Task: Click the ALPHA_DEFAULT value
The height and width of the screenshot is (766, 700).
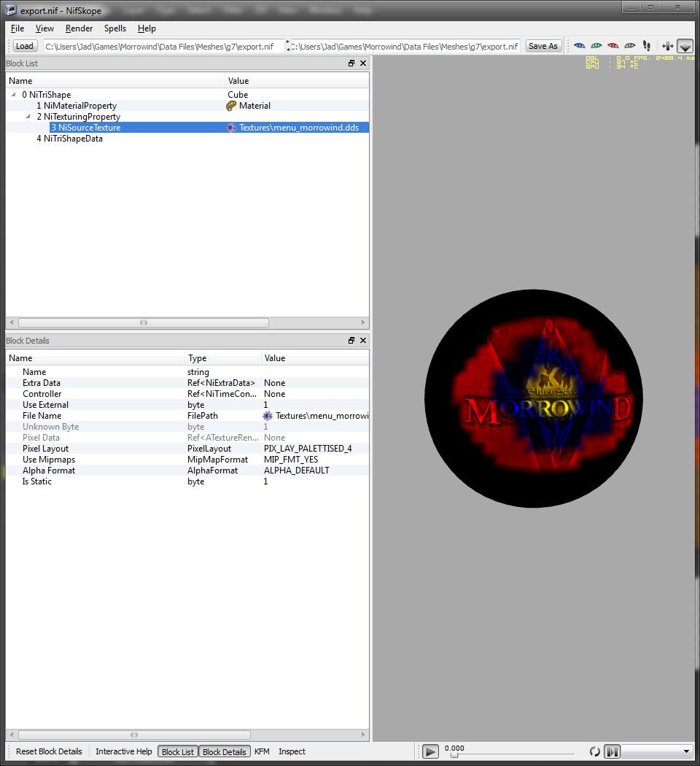Action: [x=297, y=471]
